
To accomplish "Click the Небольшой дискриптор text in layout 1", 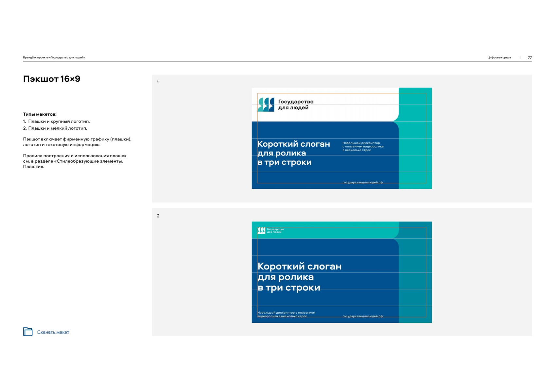I will coord(363,146).
